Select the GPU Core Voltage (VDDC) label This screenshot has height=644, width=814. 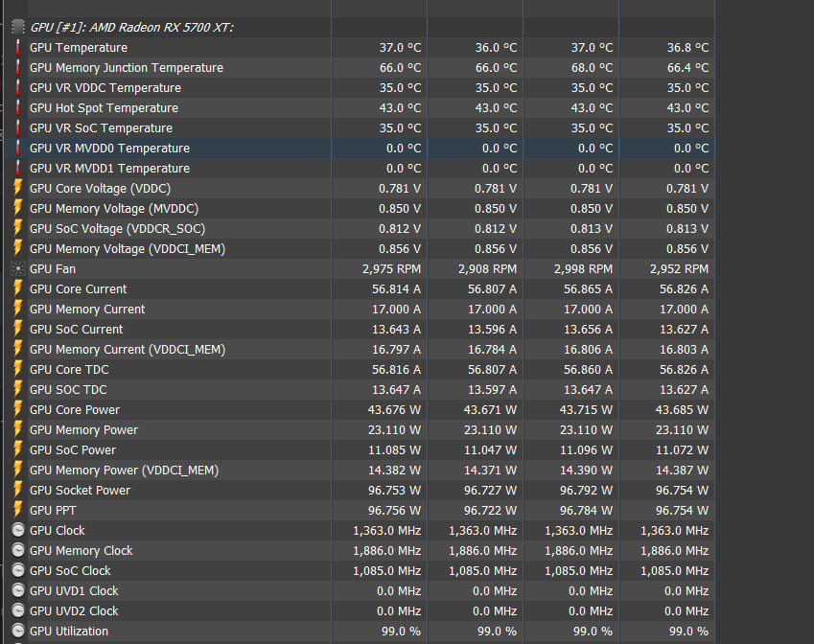(x=101, y=189)
